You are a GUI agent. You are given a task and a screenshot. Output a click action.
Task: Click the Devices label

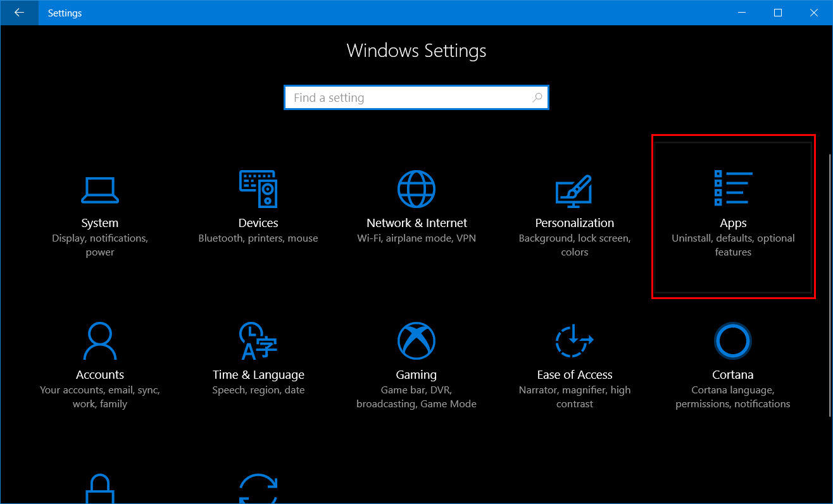[x=258, y=223]
